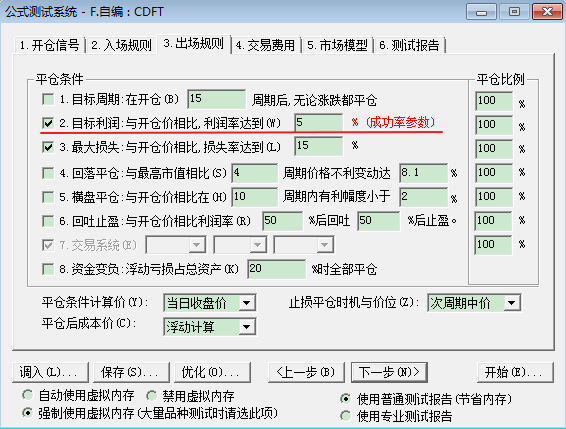Open the 优化(O)... dialog
Image resolution: width=566 pixels, height=429 pixels.
point(212,372)
